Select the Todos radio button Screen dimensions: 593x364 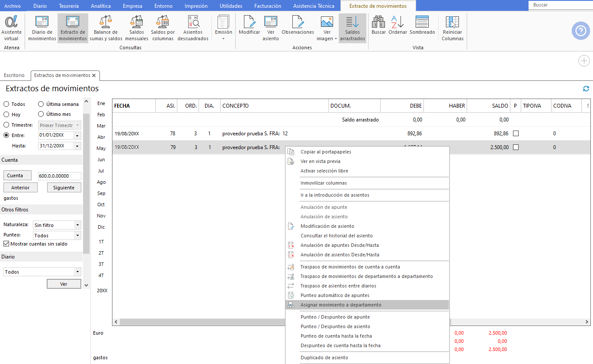6,104
